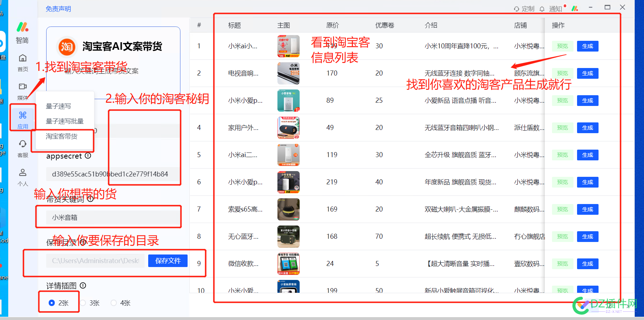Click 生成 for 无心蓝牙 row
Viewport: 644px width, 320px height.
point(587,237)
